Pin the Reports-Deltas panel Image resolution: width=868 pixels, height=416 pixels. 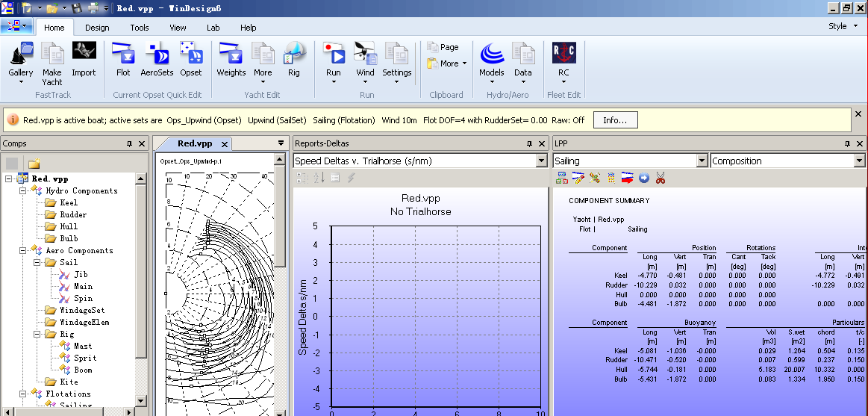coord(530,143)
